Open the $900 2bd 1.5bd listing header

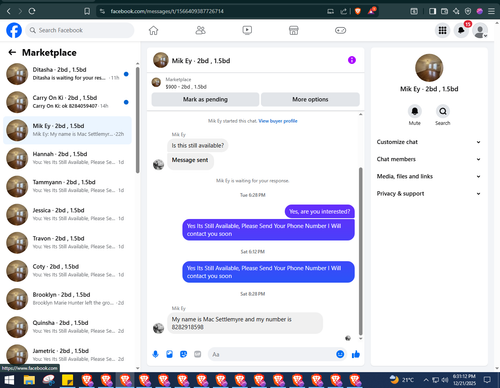(x=186, y=87)
